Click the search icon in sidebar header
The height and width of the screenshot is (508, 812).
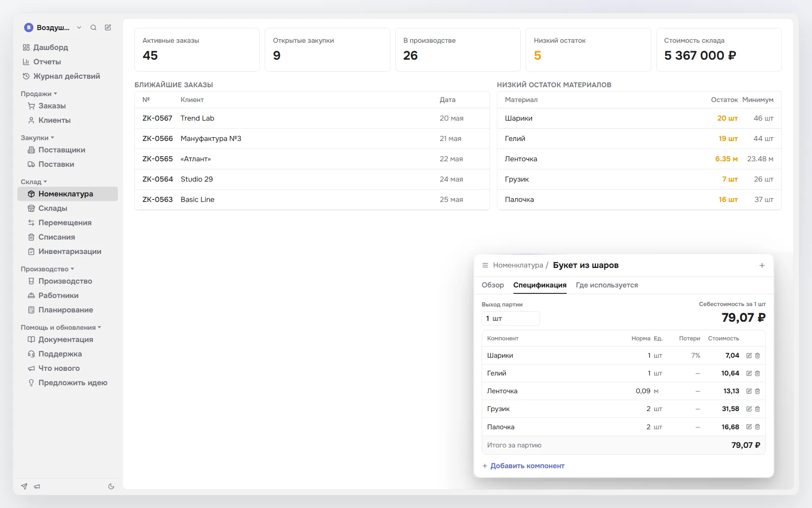(93, 28)
